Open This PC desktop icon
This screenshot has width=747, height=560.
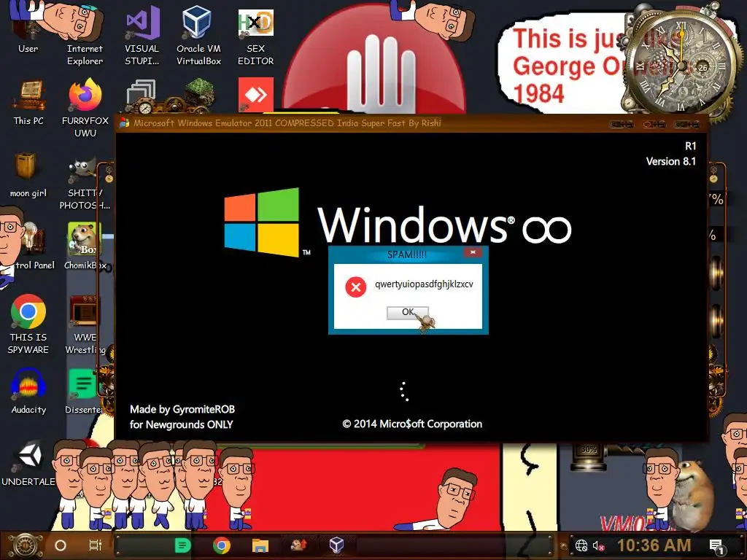(x=28, y=102)
